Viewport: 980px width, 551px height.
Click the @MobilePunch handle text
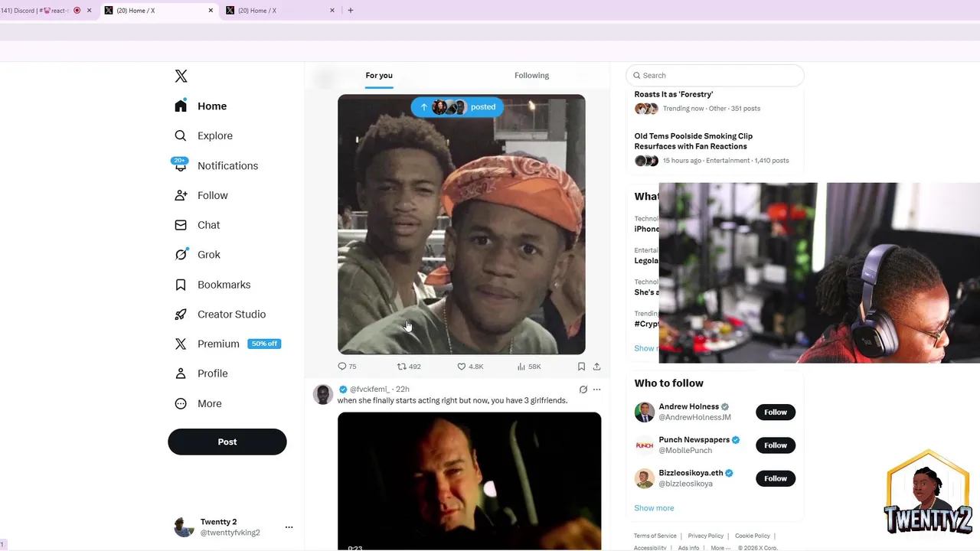[685, 451]
